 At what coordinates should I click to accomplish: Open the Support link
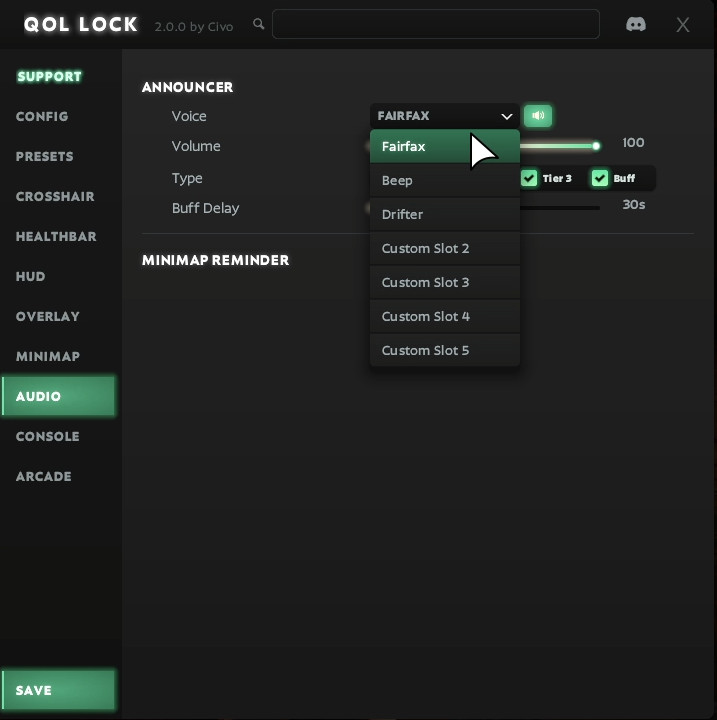[49, 76]
